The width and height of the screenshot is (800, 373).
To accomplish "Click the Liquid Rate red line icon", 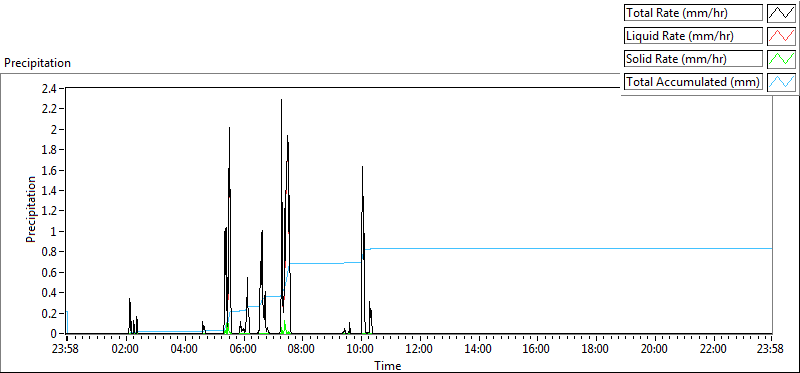I will 781,36.
